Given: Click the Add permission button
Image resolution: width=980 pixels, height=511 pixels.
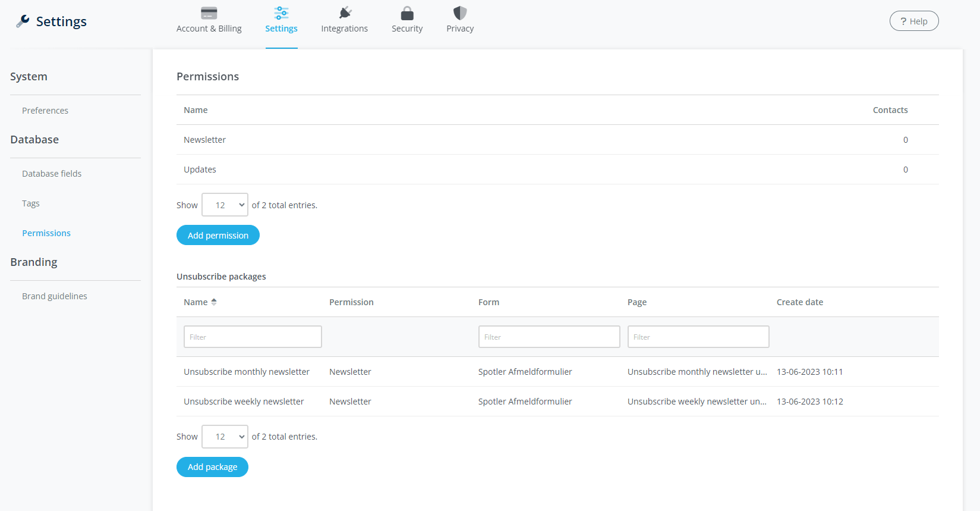Looking at the screenshot, I should click(x=218, y=236).
